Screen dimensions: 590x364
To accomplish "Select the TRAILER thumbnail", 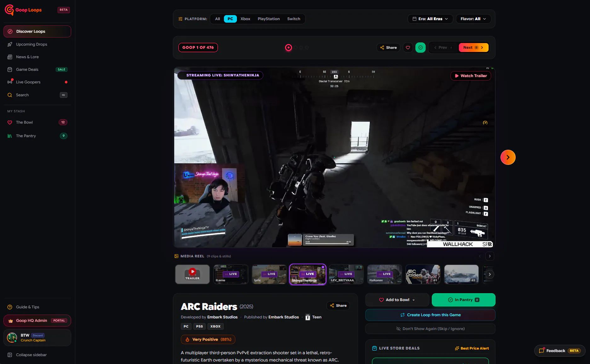I will 192,274.
